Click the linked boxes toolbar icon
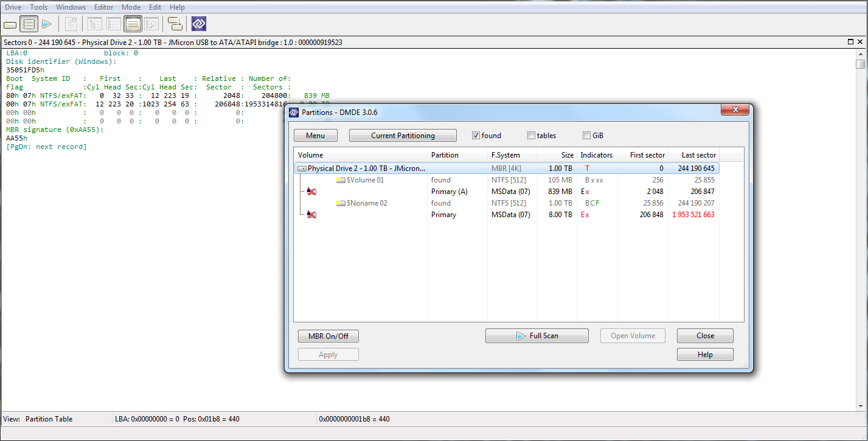 click(x=175, y=24)
